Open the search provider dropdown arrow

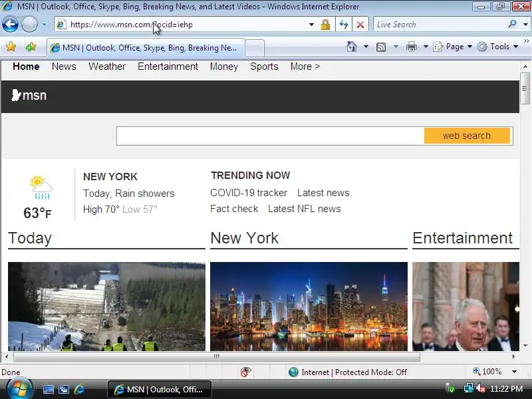(x=525, y=25)
